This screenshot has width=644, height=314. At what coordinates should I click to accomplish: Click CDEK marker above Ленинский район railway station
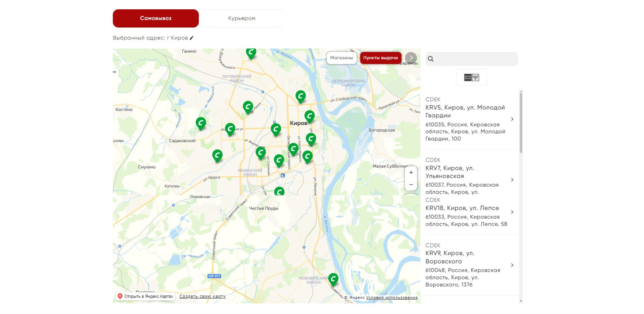coord(279,160)
